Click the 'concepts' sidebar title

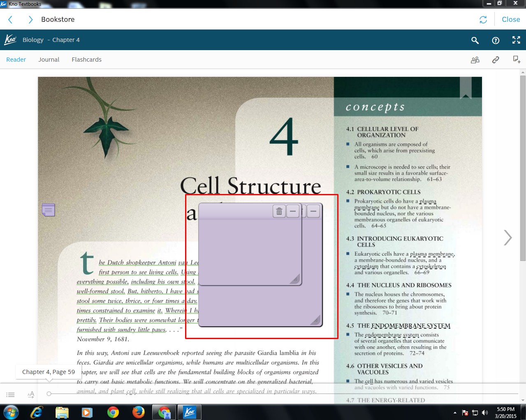375,107
